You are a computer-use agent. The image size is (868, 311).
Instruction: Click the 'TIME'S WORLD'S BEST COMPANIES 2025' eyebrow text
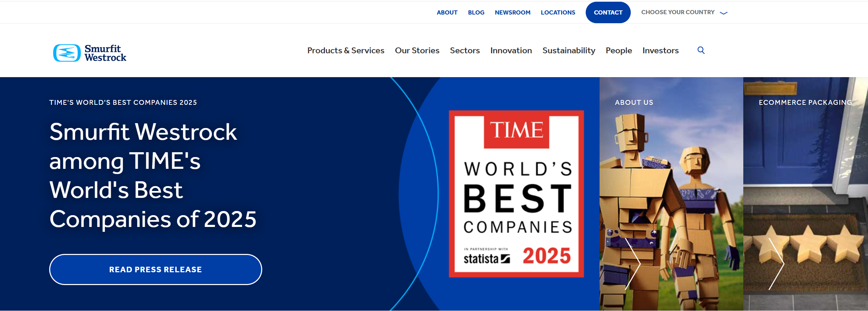click(123, 102)
